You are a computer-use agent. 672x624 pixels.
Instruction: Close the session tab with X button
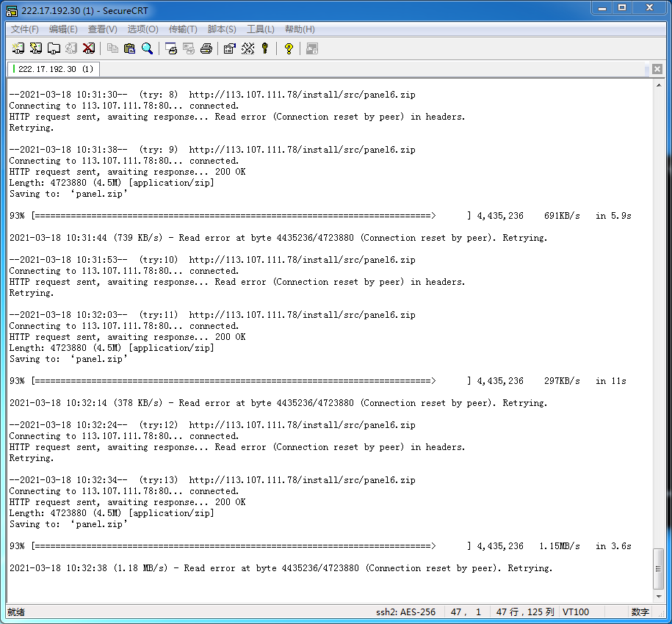[657, 69]
